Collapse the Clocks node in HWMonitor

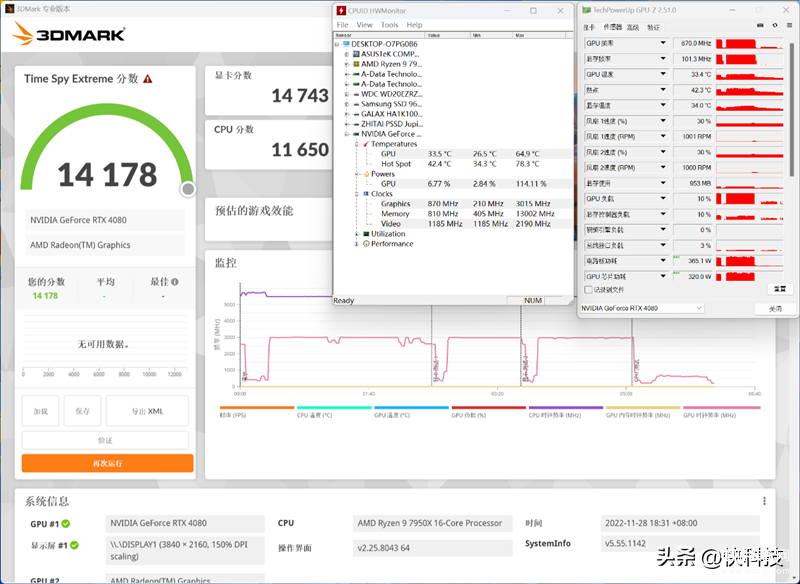tap(356, 194)
